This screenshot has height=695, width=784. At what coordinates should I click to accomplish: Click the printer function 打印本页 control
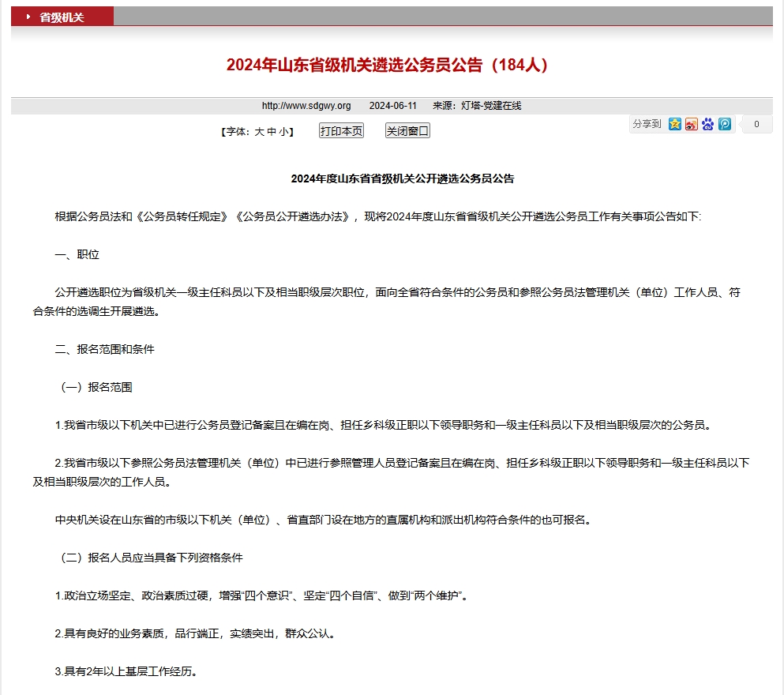[x=341, y=130]
